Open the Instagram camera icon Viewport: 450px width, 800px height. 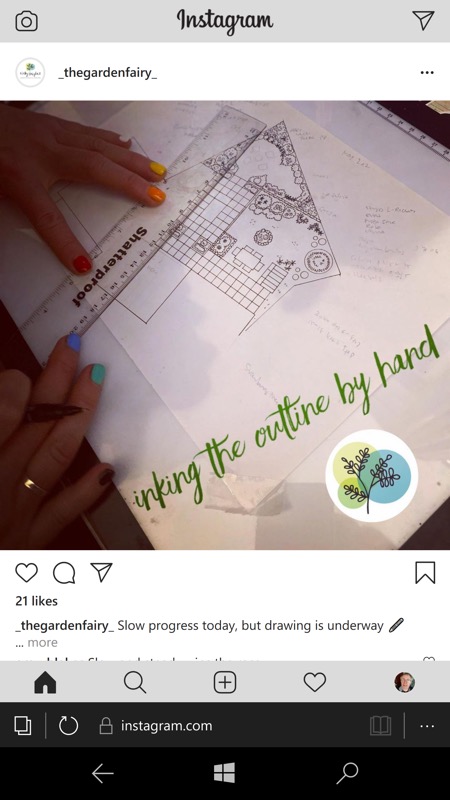click(26, 21)
